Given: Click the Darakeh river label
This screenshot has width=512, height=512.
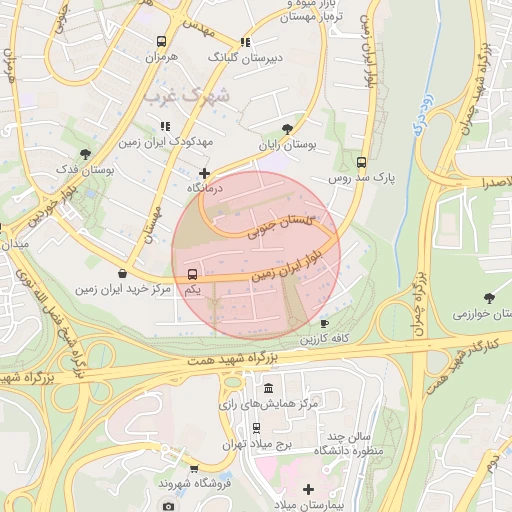Looking at the screenshot, I should click(424, 115).
